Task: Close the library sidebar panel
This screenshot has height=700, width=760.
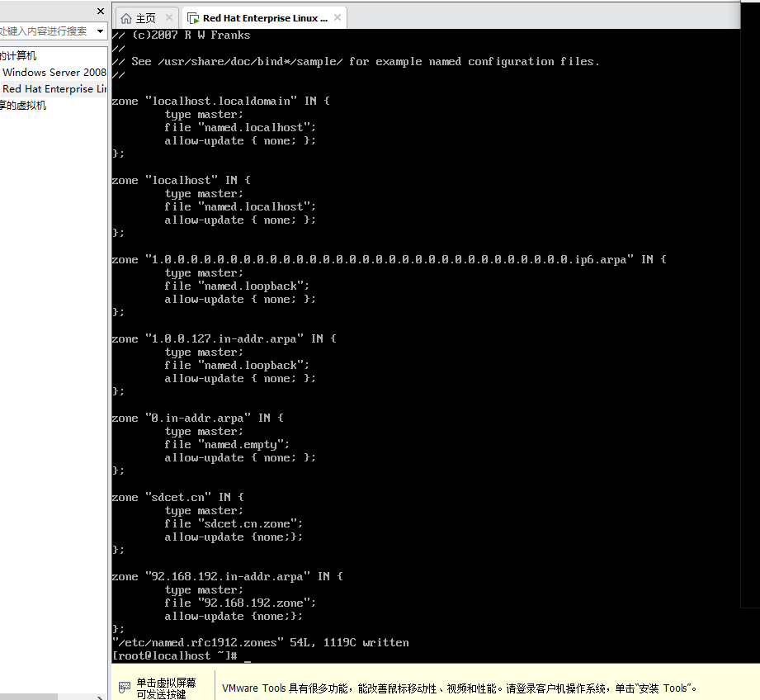Action: (101, 11)
